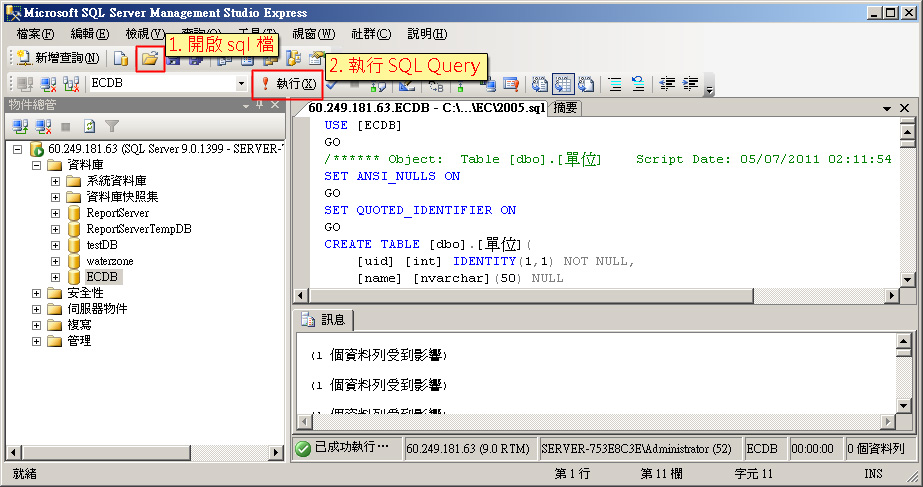Screen dimensions: 923x487
Task: Refresh the Object Explorer tree
Action: [x=89, y=126]
